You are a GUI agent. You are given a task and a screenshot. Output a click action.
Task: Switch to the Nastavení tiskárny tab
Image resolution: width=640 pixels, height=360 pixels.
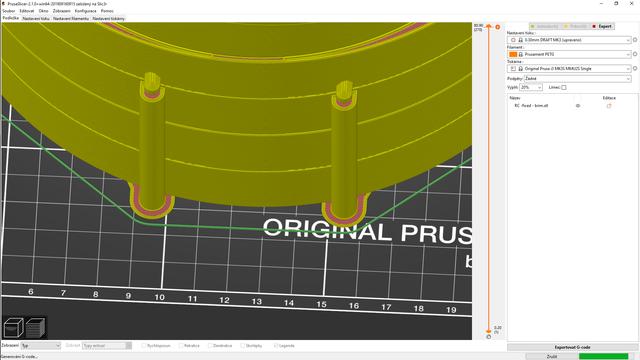(109, 19)
